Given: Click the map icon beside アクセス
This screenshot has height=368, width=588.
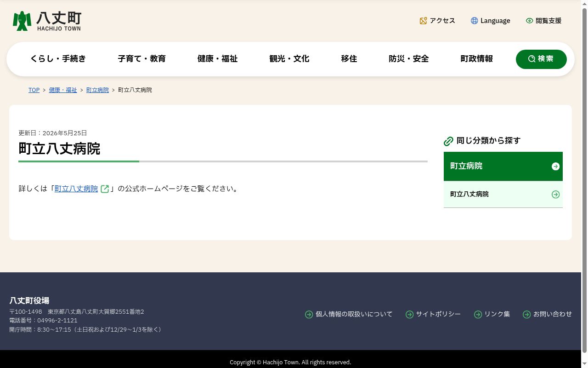Looking at the screenshot, I should (x=423, y=21).
